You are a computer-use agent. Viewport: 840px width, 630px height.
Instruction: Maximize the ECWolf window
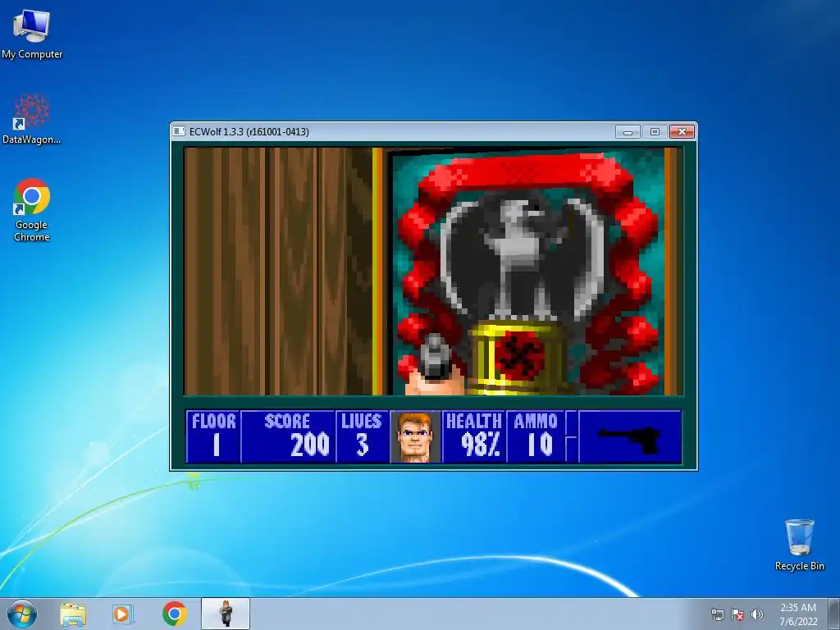(x=655, y=131)
